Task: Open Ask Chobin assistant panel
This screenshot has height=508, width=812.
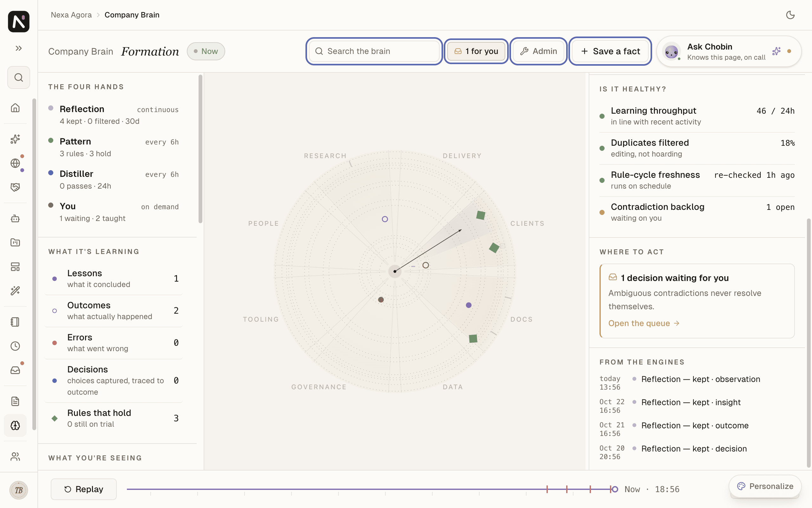Action: click(x=729, y=51)
